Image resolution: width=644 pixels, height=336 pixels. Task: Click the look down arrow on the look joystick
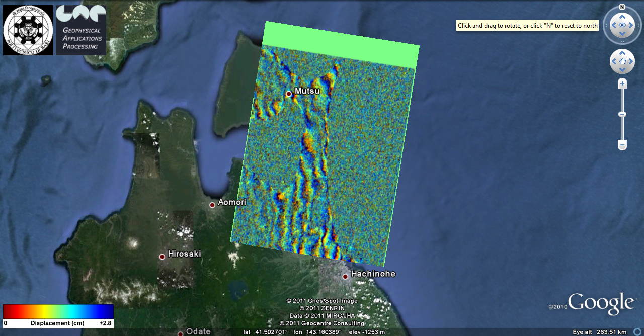click(x=622, y=34)
